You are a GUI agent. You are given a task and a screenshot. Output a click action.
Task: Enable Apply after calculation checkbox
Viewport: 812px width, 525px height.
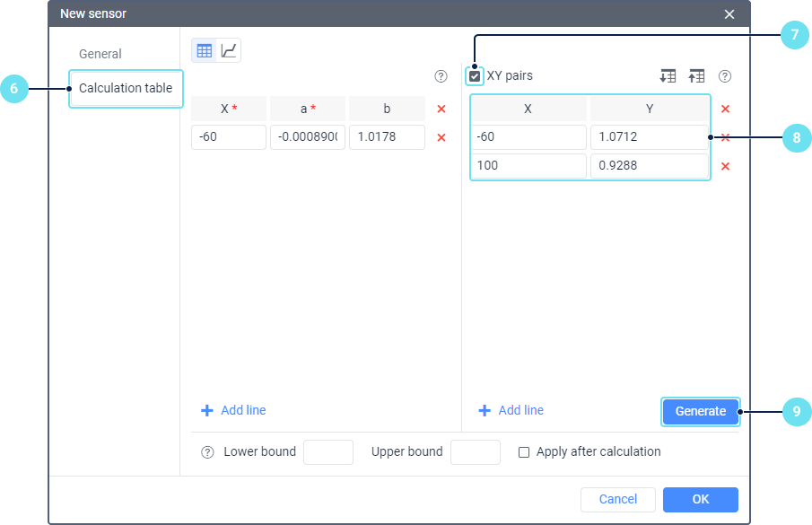coord(524,452)
